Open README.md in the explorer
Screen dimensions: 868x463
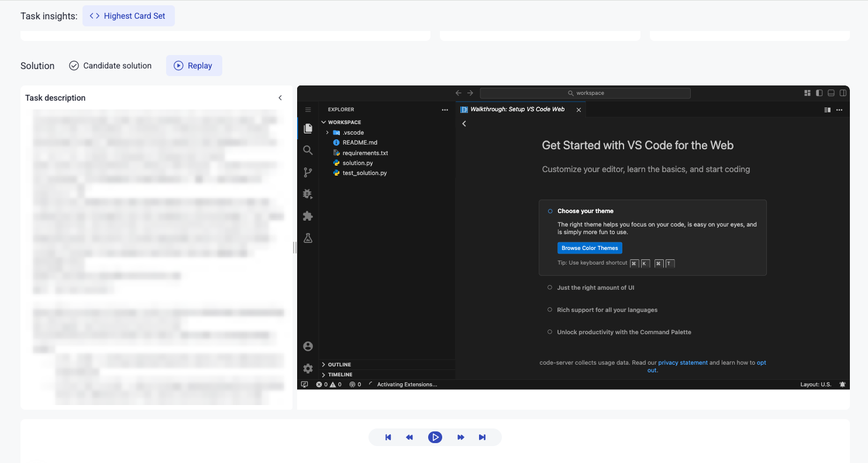coord(387,143)
